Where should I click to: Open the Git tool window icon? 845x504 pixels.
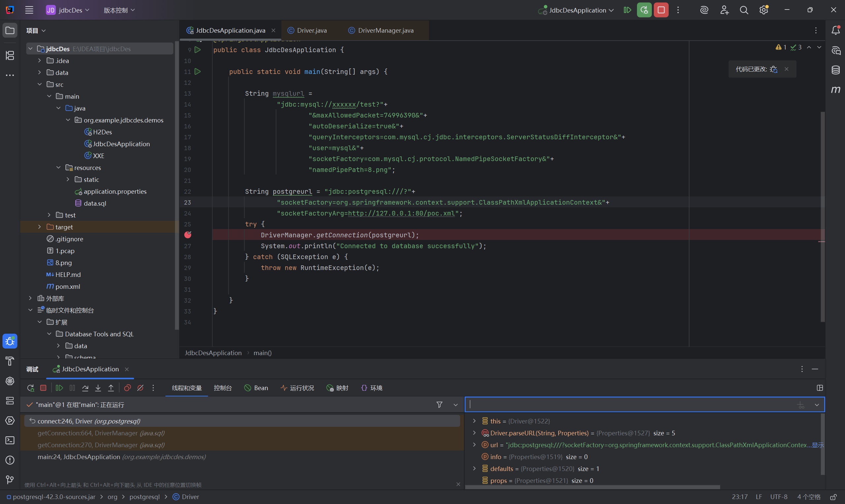[10, 480]
